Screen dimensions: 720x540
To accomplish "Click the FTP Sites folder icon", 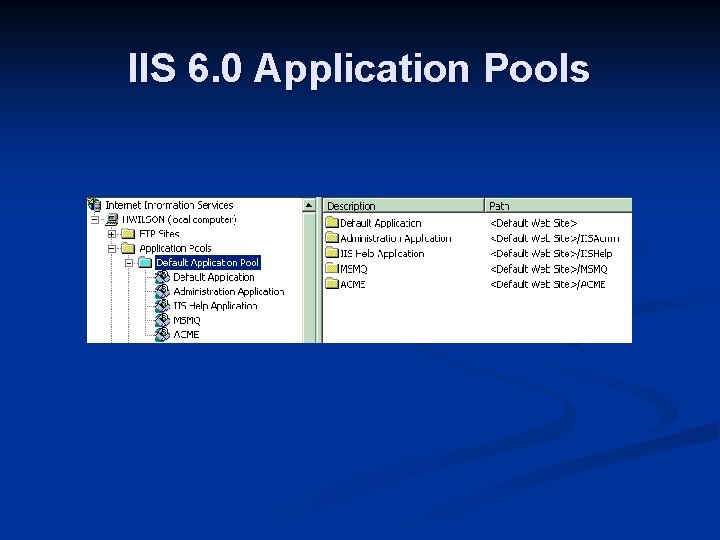I will pos(128,234).
